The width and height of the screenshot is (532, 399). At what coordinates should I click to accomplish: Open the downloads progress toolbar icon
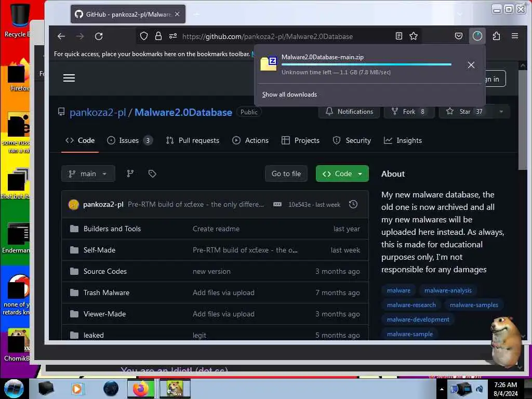tap(477, 36)
